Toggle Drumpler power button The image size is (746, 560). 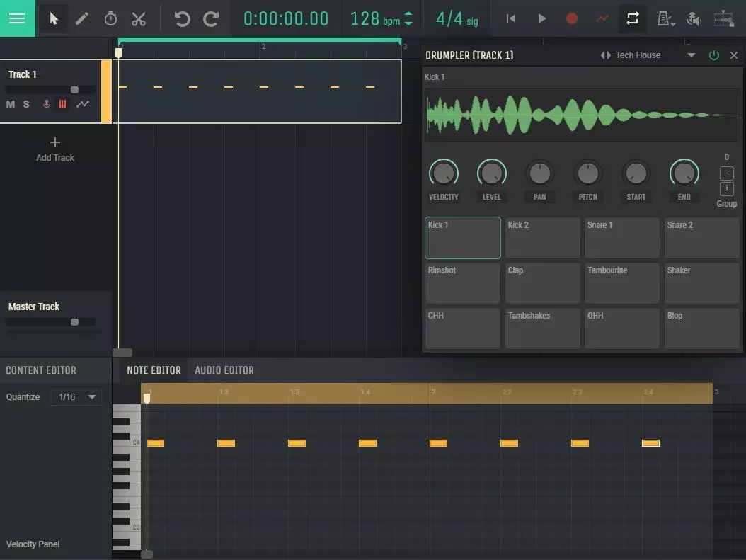pyautogui.click(x=713, y=55)
